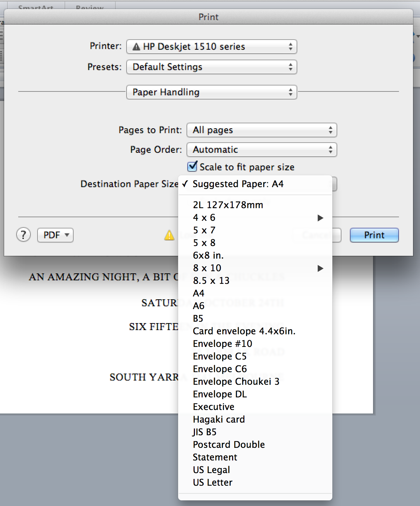Open the Pages to Print dropdown
This screenshot has width=420, height=506.
click(x=262, y=130)
